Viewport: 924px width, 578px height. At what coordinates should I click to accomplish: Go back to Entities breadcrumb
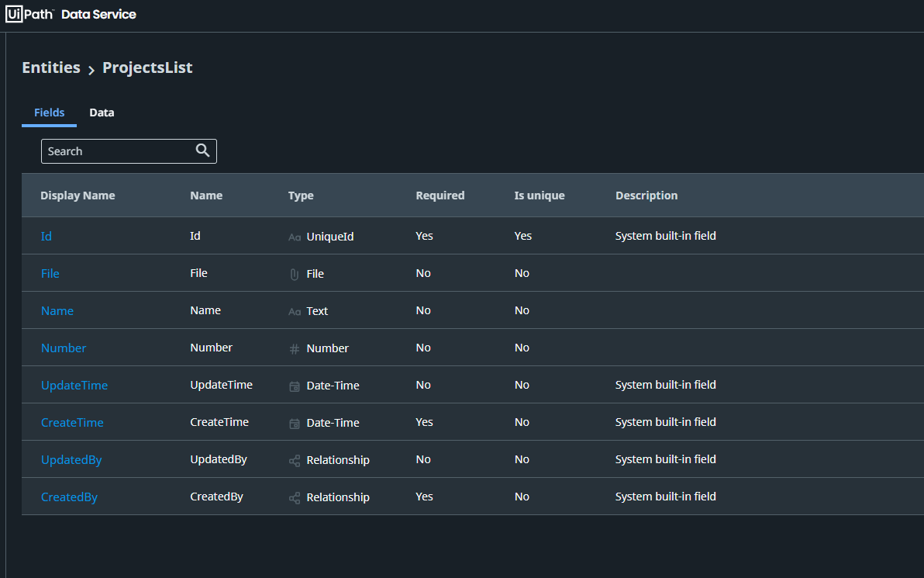(x=51, y=67)
